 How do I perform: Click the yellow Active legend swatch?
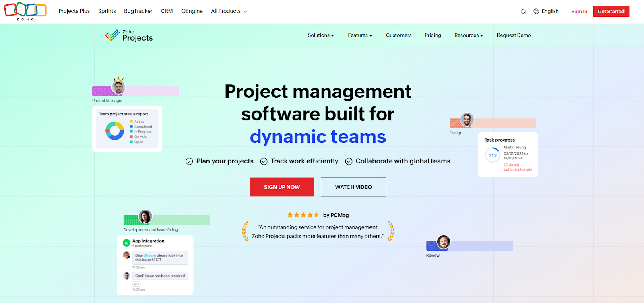tap(131, 121)
